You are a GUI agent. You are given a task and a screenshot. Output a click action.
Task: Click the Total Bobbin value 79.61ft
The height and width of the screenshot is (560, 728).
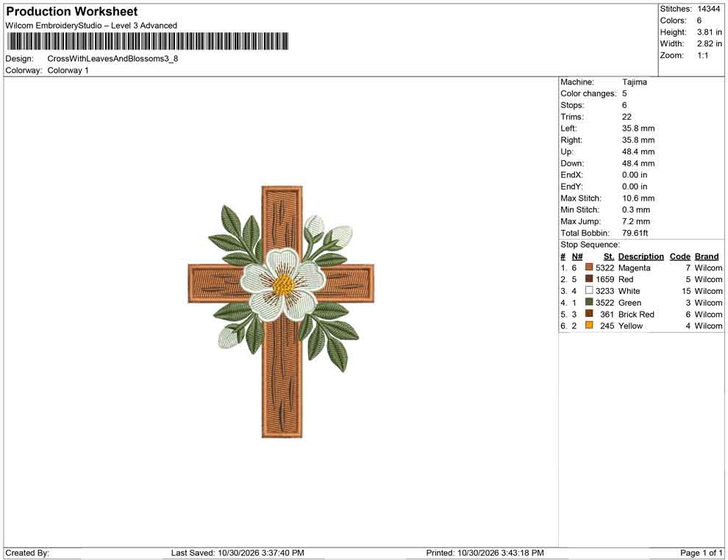coord(635,233)
